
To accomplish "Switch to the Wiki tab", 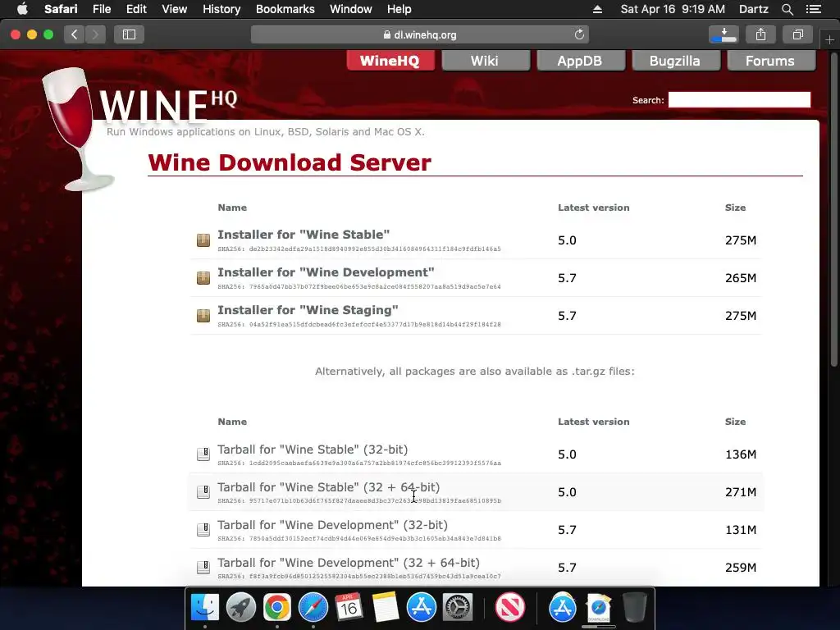I will [485, 61].
